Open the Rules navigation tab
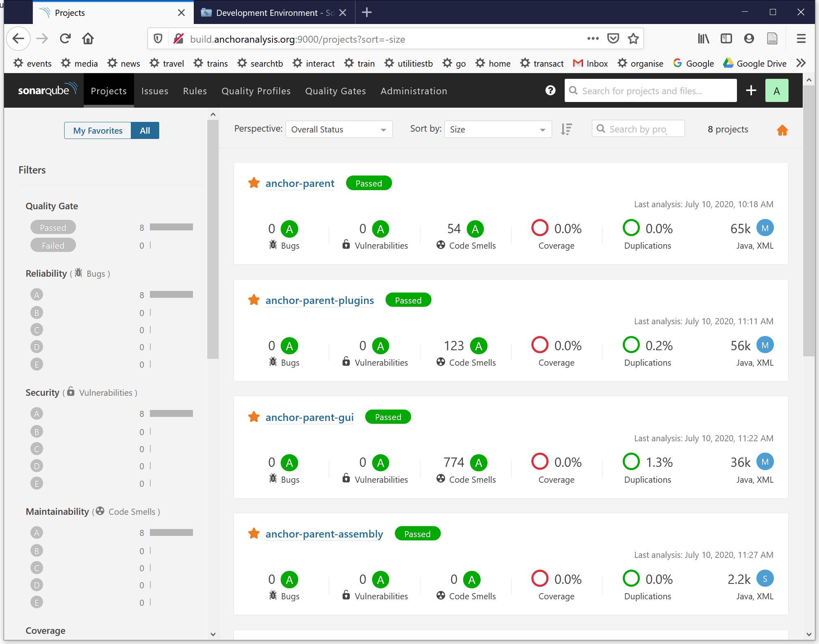Image resolution: width=819 pixels, height=644 pixels. pos(195,91)
